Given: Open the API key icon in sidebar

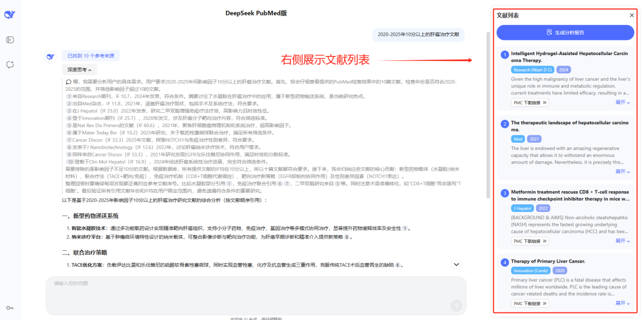Looking at the screenshot, I should [10, 307].
